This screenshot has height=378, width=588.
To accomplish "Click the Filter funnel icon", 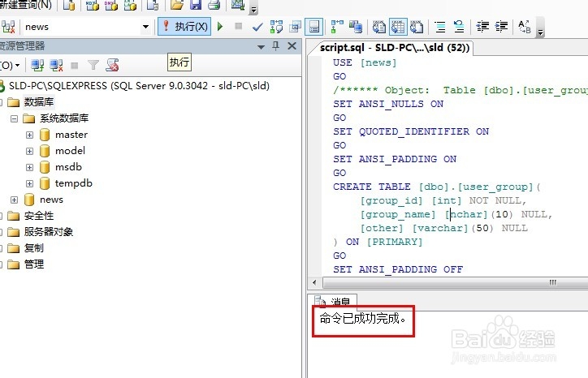I will click(x=93, y=65).
